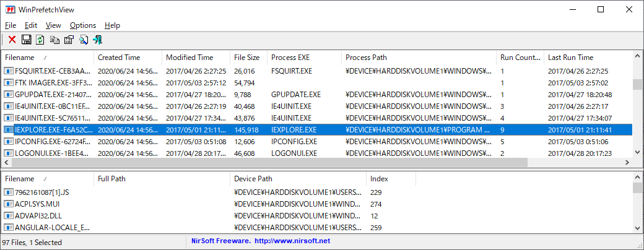The image size is (644, 250).
Task: Click file size value 145,918
Action: coord(247,130)
